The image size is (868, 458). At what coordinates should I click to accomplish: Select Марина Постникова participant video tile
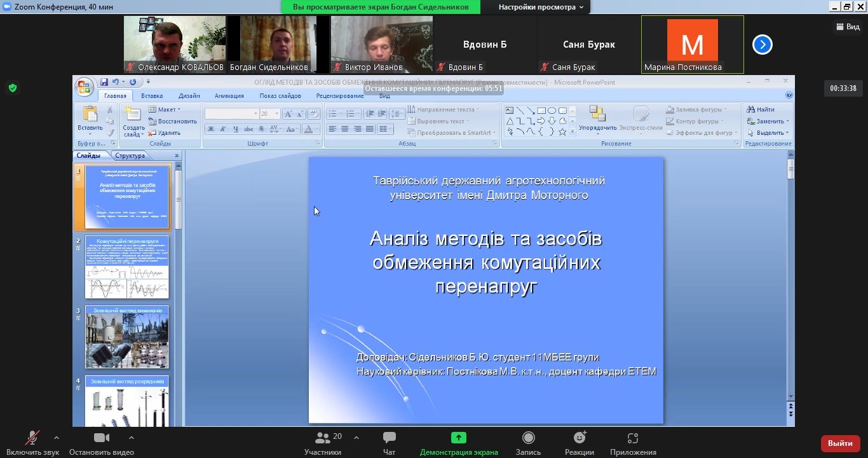[x=693, y=45]
